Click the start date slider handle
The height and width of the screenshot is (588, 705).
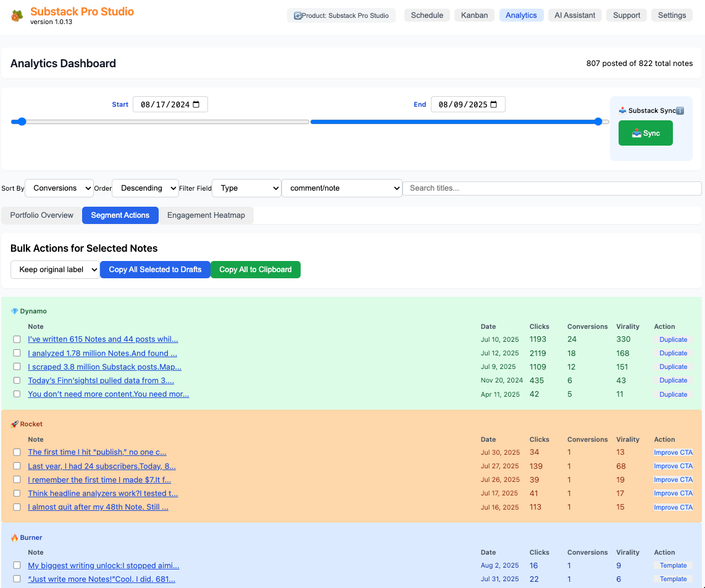(x=22, y=122)
